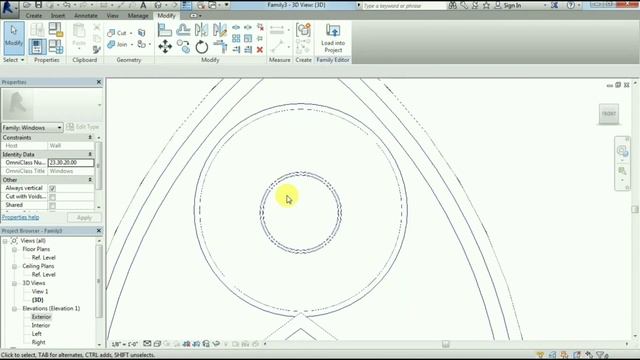Open the Manage ribbon tab
This screenshot has height=360, width=640.
click(x=138, y=16)
